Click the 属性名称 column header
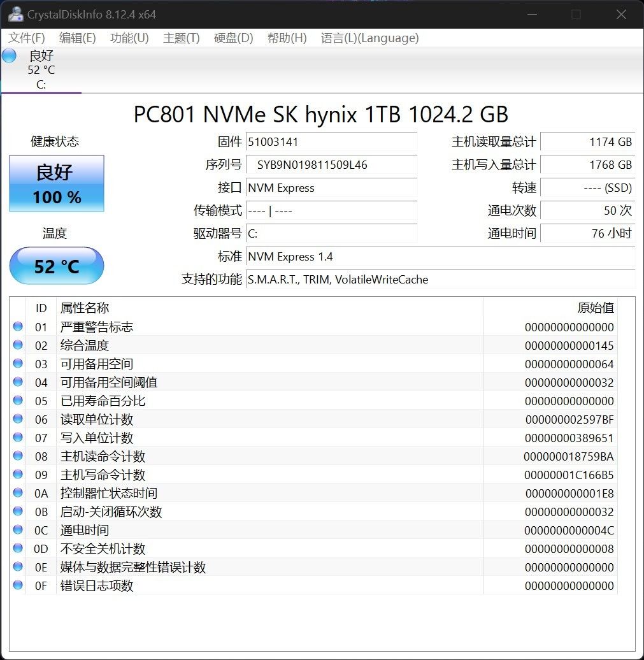 (x=270, y=308)
